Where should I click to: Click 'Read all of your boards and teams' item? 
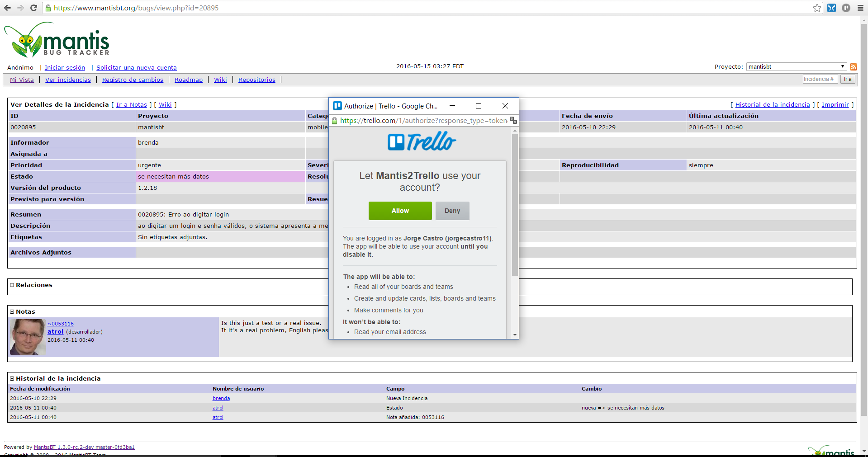[403, 287]
